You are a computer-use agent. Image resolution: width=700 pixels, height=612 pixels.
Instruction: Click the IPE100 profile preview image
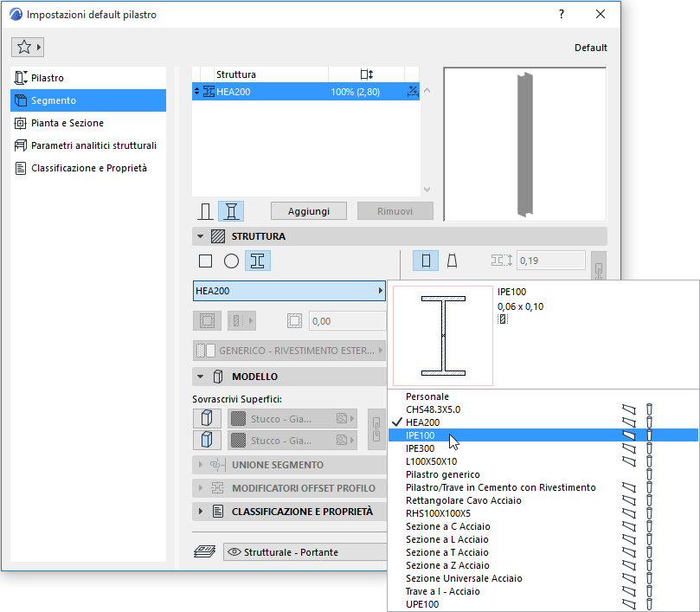click(x=443, y=336)
